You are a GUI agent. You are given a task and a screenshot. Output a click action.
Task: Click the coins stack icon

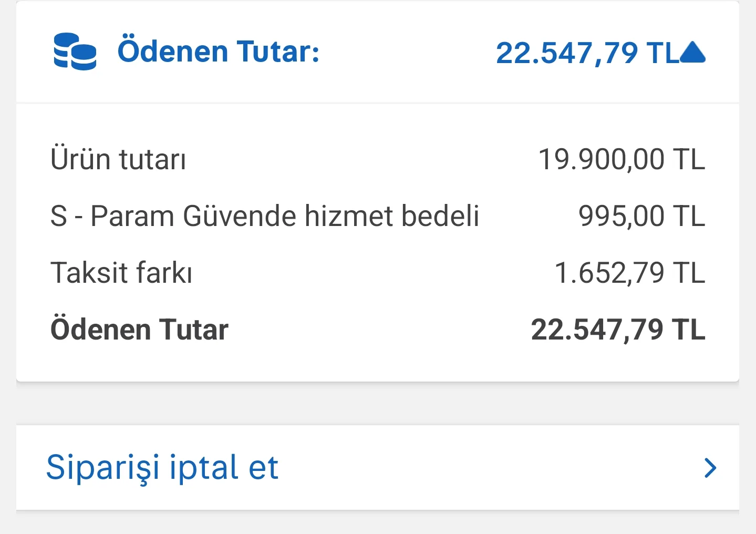click(x=75, y=52)
